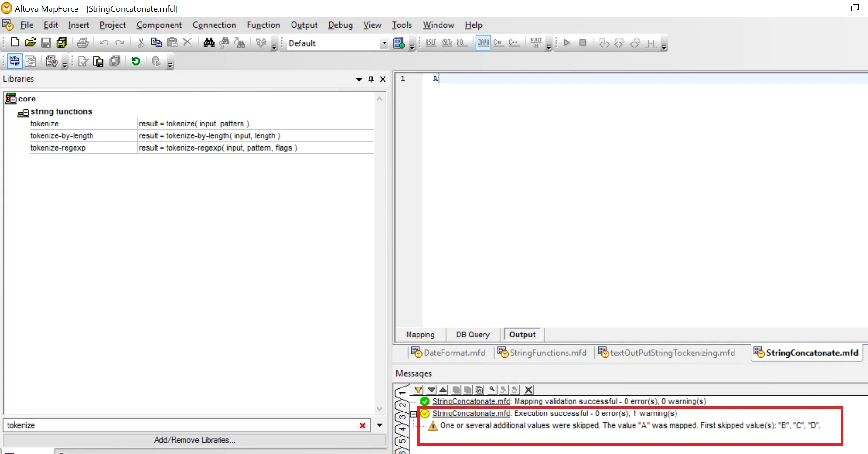
Task: Clear the tokenize search with red X
Action: [362, 425]
